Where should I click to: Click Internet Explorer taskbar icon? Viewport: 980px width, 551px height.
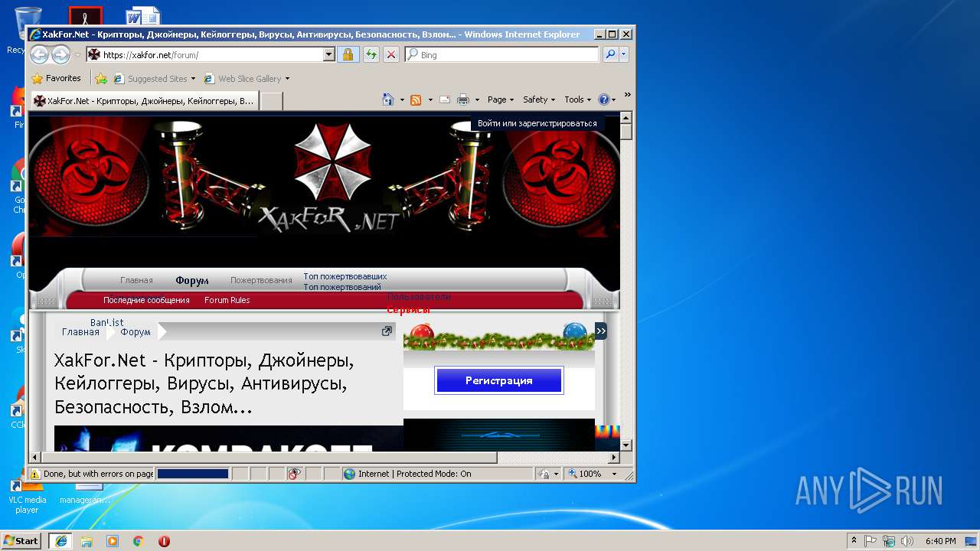[60, 540]
